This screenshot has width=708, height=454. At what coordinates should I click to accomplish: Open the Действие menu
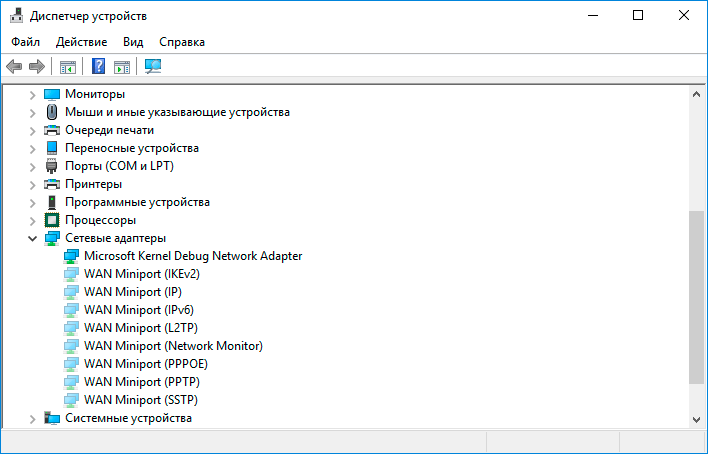(82, 42)
